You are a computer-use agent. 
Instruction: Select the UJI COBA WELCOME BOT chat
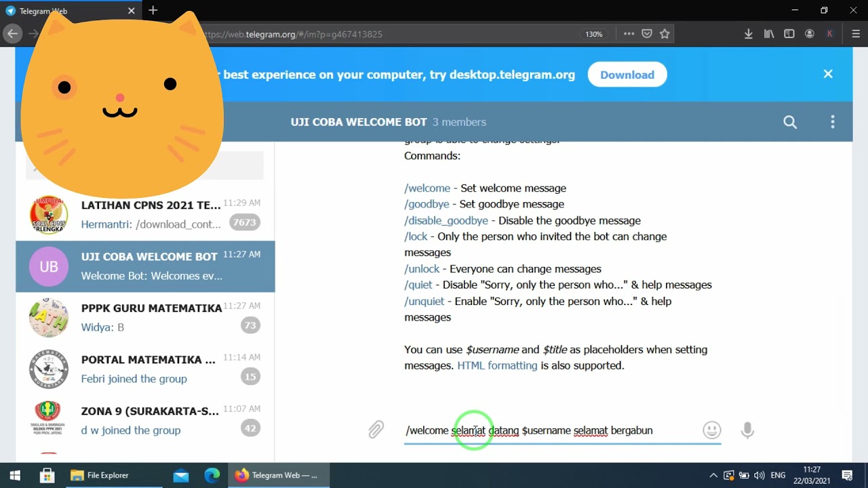[145, 266]
